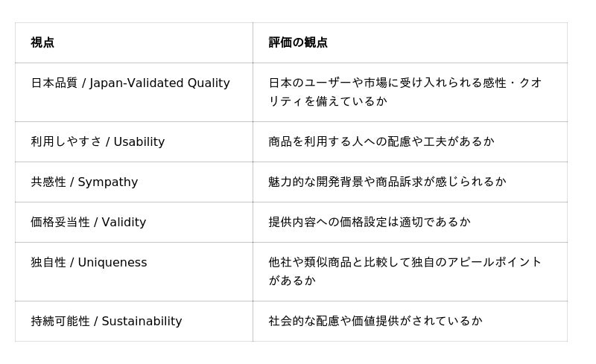Click the word Validity

[x=124, y=223]
